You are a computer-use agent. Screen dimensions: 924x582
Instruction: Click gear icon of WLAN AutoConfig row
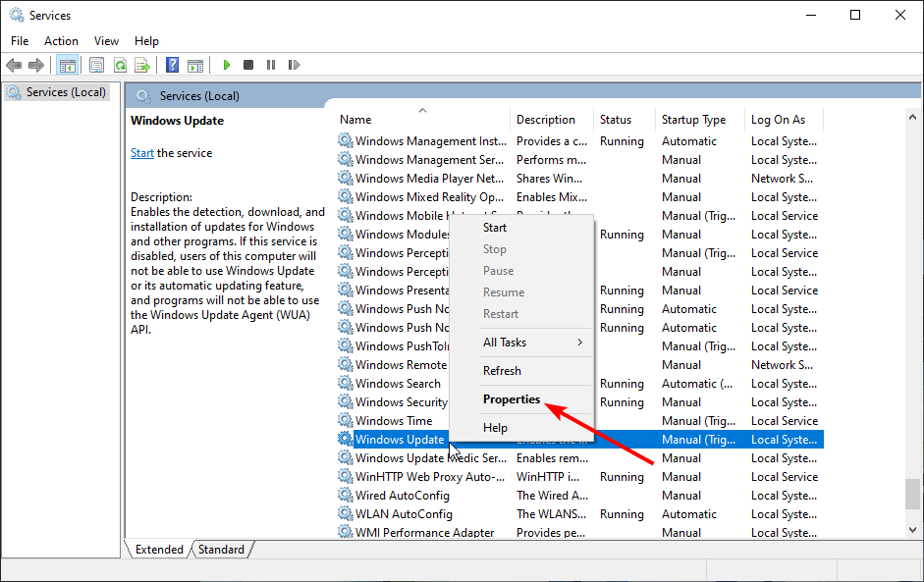[345, 513]
